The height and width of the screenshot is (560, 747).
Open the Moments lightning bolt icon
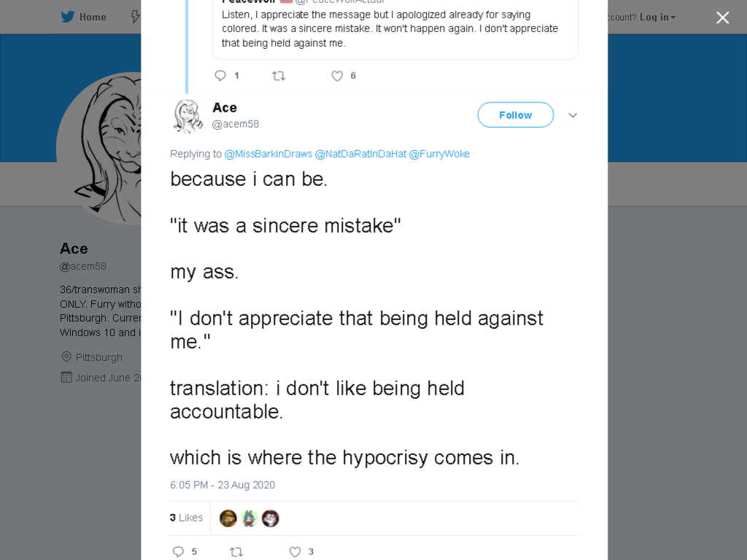tap(136, 17)
